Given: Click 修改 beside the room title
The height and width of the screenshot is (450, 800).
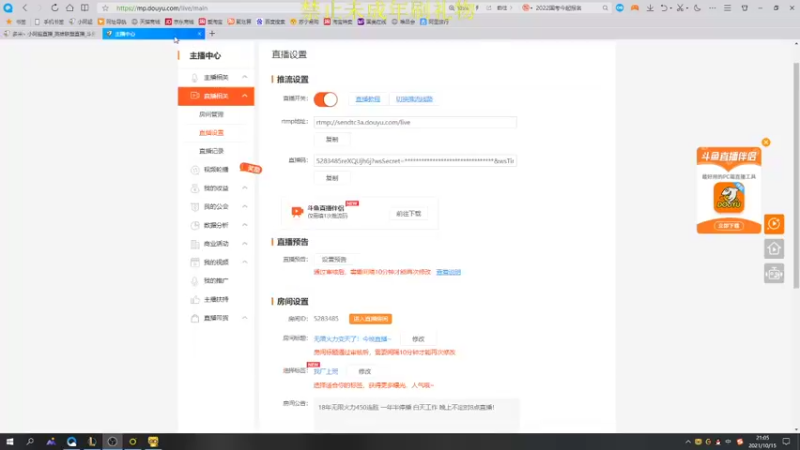Looking at the screenshot, I should (418, 339).
